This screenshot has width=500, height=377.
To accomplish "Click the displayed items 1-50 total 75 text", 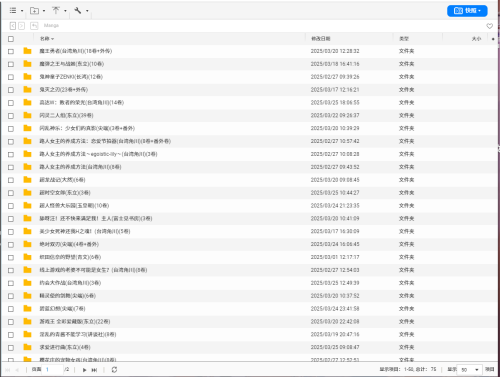I will 408,369.
